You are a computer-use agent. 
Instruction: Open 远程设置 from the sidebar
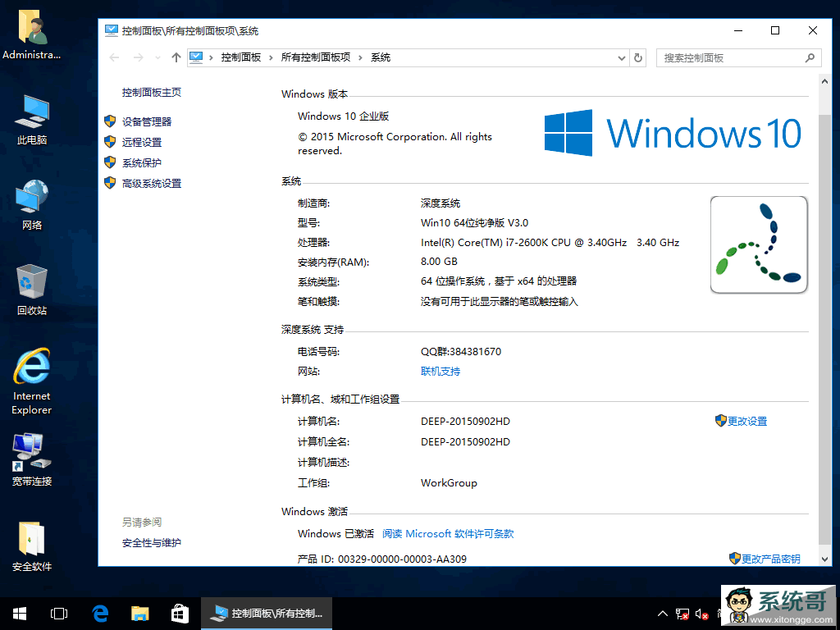[x=142, y=142]
